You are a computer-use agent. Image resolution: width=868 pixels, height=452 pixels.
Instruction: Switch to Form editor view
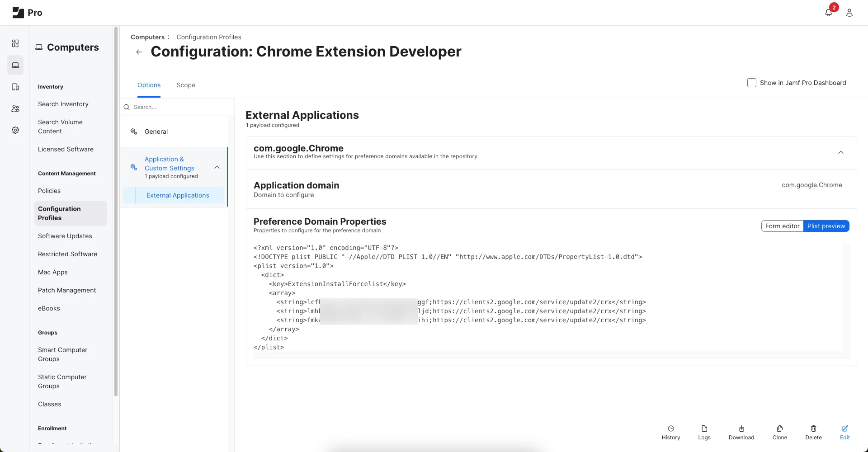coord(783,226)
